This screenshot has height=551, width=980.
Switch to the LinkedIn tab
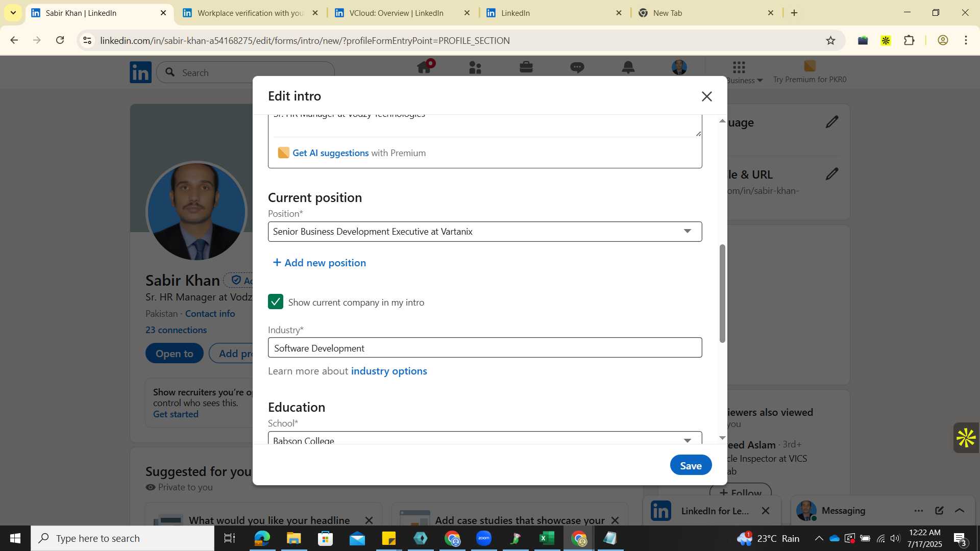coord(554,13)
